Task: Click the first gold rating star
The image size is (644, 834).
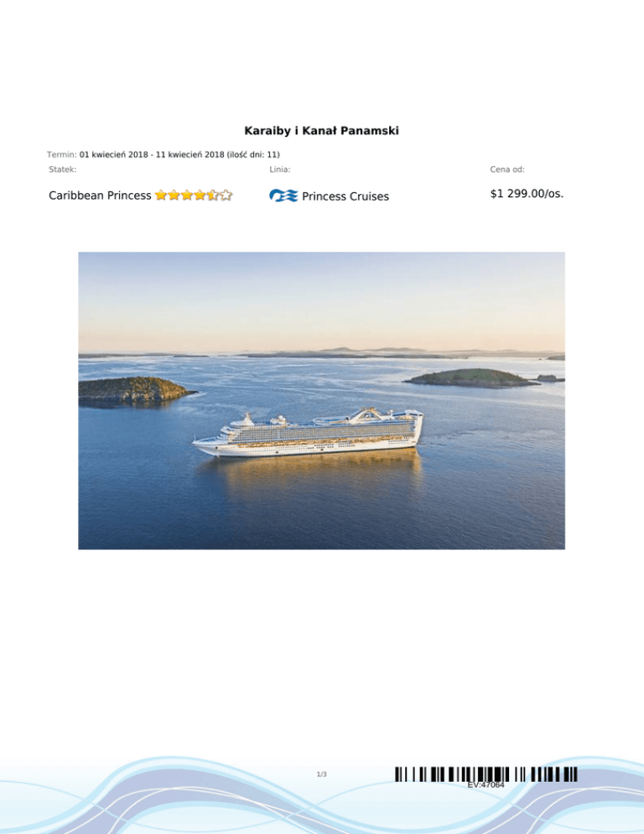Action: pyautogui.click(x=161, y=195)
